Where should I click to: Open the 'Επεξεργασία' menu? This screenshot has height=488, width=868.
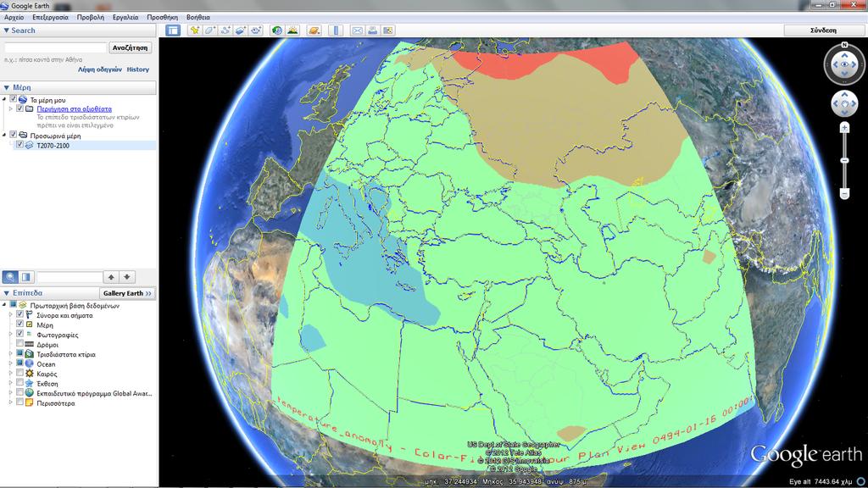50,17
